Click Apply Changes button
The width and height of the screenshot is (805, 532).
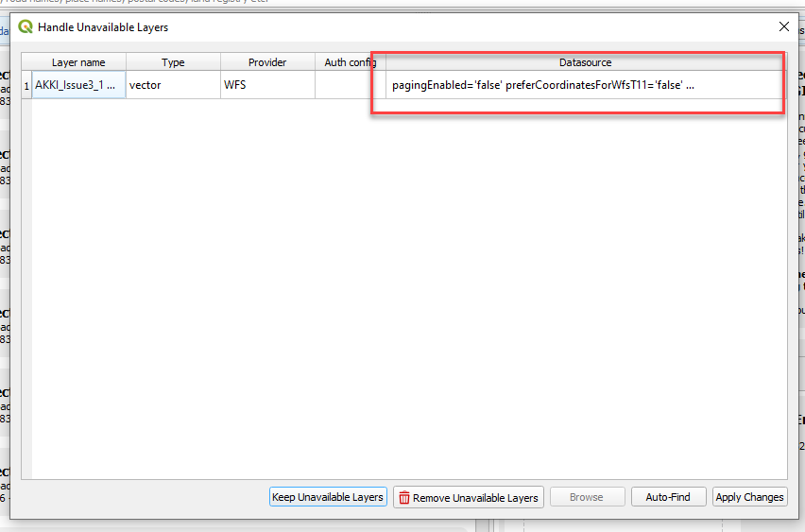[749, 497]
